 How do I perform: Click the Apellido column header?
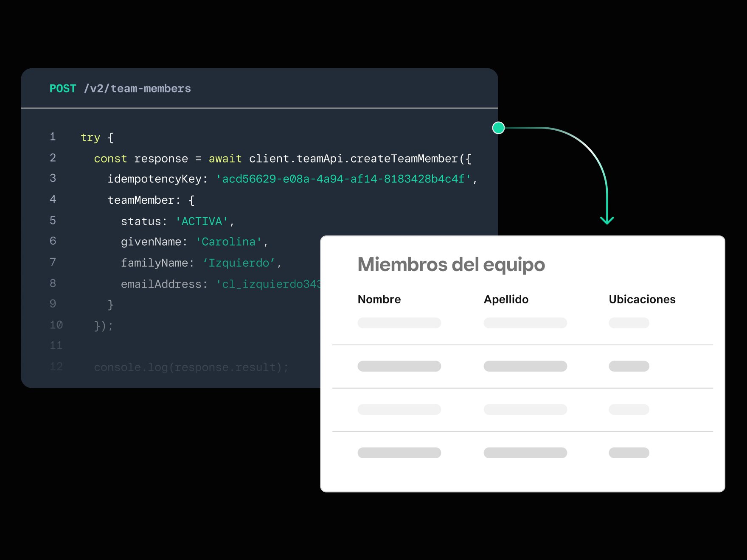pyautogui.click(x=506, y=299)
